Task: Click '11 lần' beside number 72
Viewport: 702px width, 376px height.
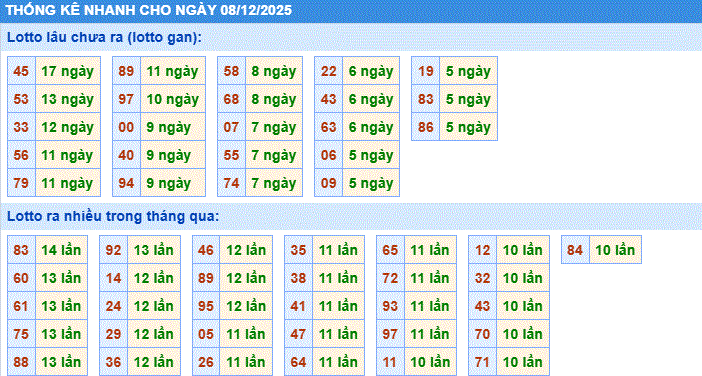Action: pyautogui.click(x=430, y=278)
